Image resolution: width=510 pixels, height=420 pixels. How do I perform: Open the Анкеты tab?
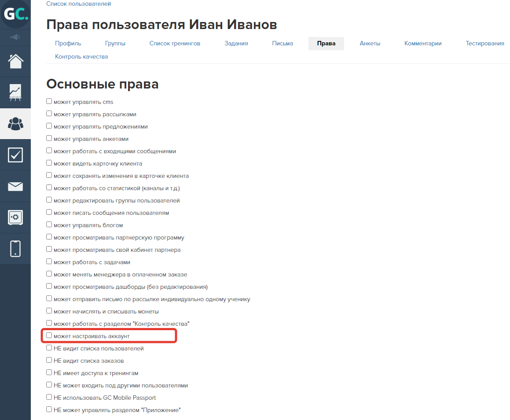pos(370,43)
